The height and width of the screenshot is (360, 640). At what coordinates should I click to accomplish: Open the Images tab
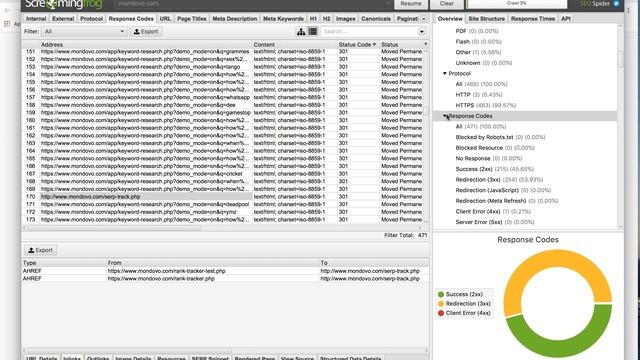(346, 19)
